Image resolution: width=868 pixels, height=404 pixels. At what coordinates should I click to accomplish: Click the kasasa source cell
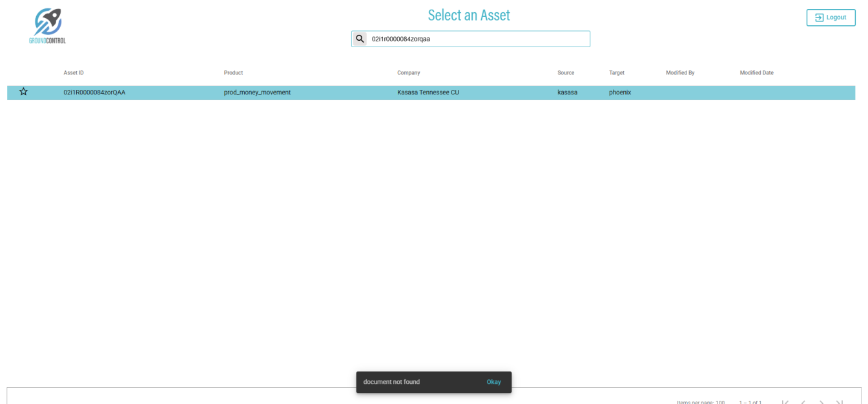point(567,92)
